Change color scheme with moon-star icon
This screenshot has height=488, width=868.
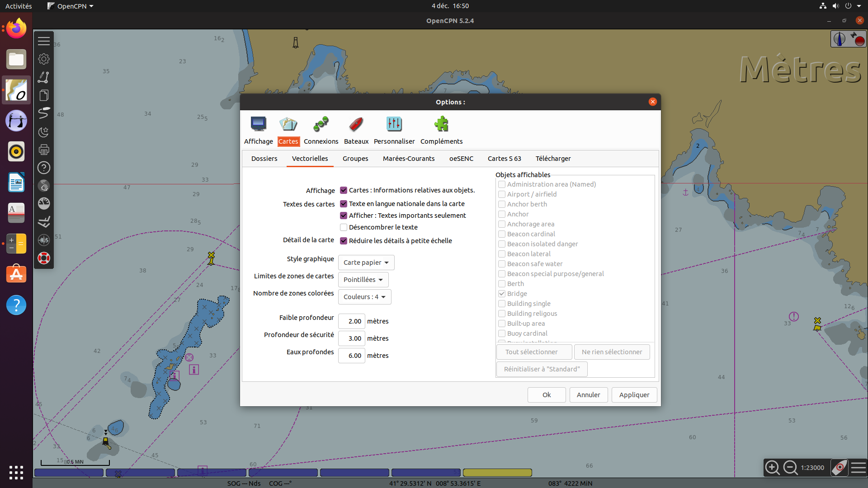point(44,131)
